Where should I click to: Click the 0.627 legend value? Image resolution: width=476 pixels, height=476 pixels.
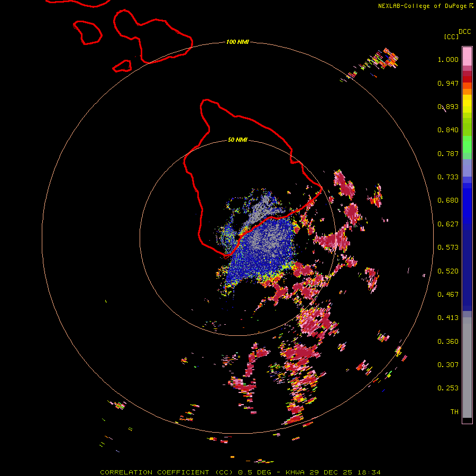point(448,224)
